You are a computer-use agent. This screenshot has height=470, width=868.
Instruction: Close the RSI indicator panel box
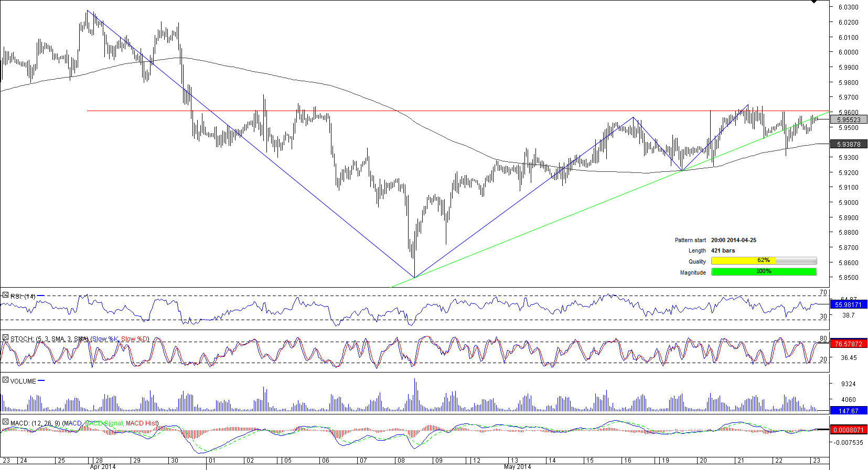[5, 296]
